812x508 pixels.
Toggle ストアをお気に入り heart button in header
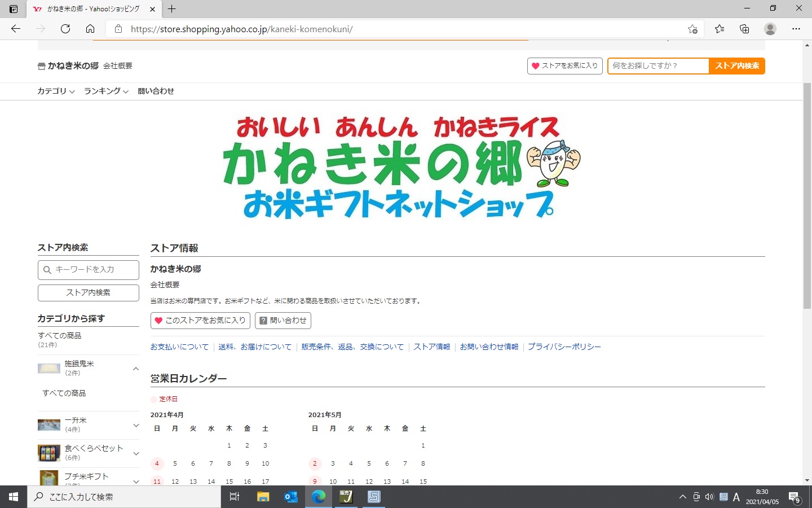click(x=565, y=66)
